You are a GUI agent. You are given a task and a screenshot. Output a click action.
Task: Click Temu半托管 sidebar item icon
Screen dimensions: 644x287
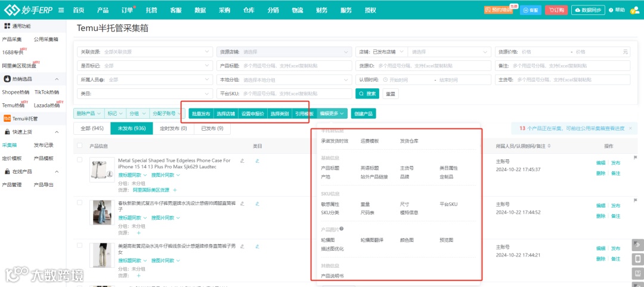tap(7, 118)
